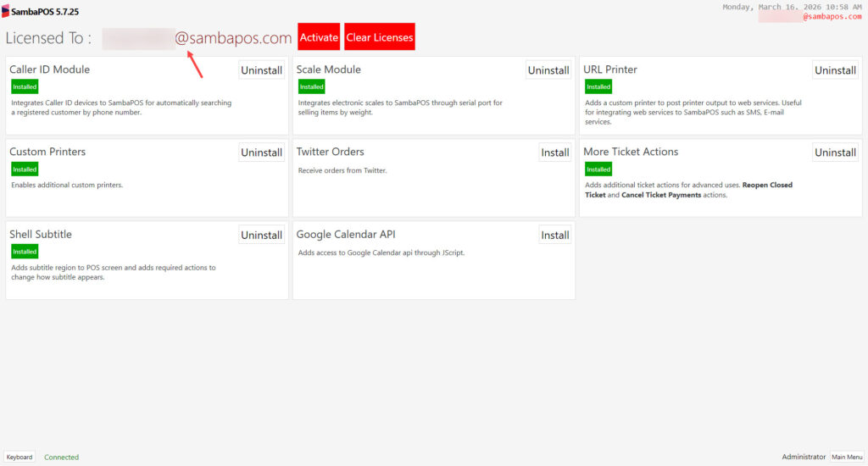The image size is (868, 466).
Task: Uninstall the Scale Module
Action: point(548,70)
